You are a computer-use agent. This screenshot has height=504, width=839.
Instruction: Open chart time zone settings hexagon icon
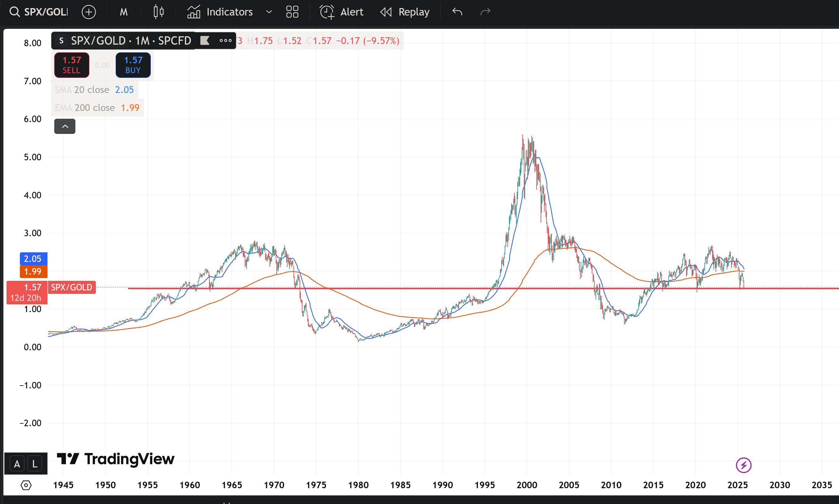tap(26, 485)
